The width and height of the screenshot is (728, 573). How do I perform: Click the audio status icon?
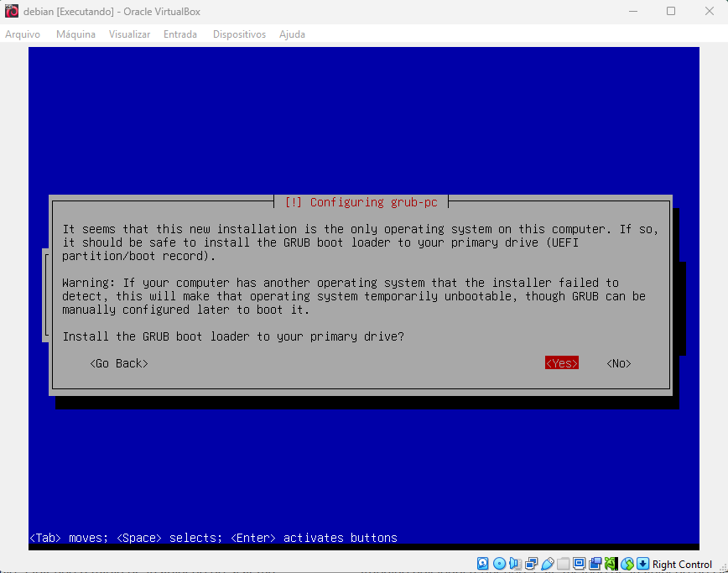(x=515, y=564)
